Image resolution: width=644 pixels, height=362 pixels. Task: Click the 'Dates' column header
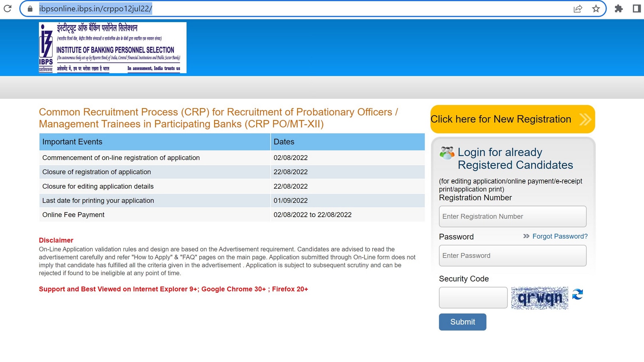pos(348,142)
